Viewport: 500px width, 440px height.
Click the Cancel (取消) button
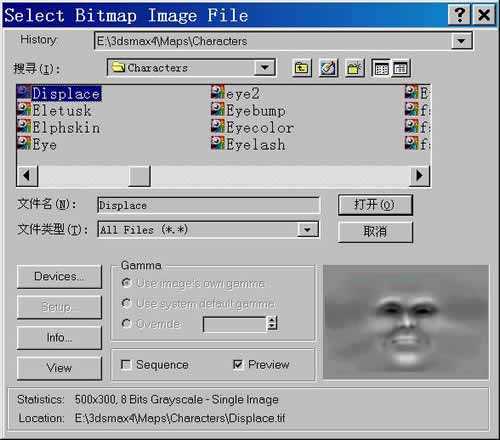pos(375,231)
